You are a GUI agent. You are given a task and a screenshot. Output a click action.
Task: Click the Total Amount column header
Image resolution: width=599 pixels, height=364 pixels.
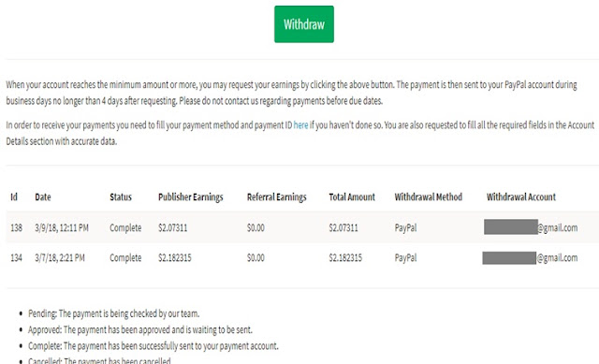pos(352,197)
